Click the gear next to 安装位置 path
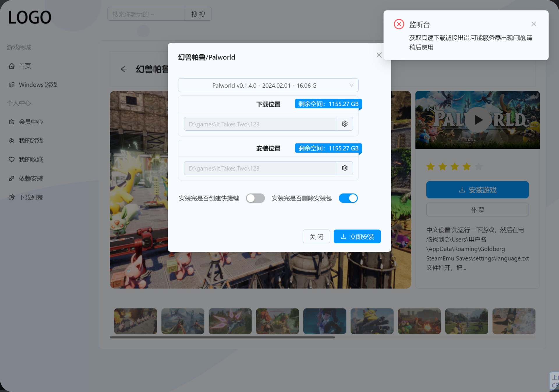 coord(345,168)
